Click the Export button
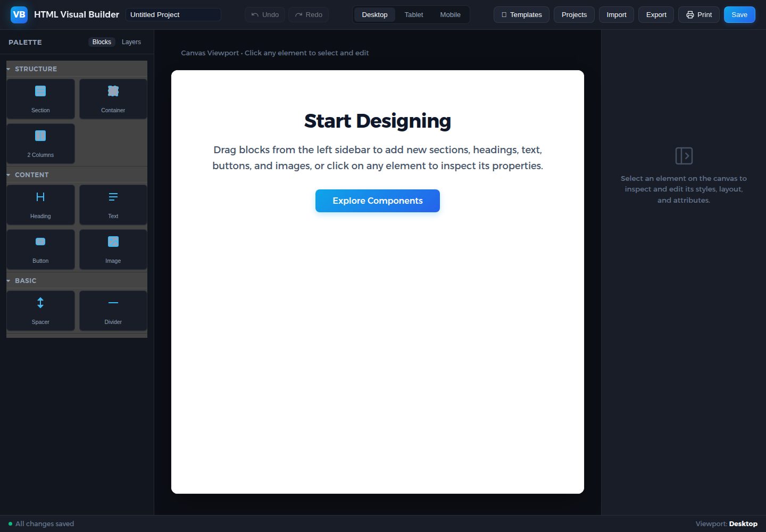This screenshot has width=766, height=532. tap(656, 15)
